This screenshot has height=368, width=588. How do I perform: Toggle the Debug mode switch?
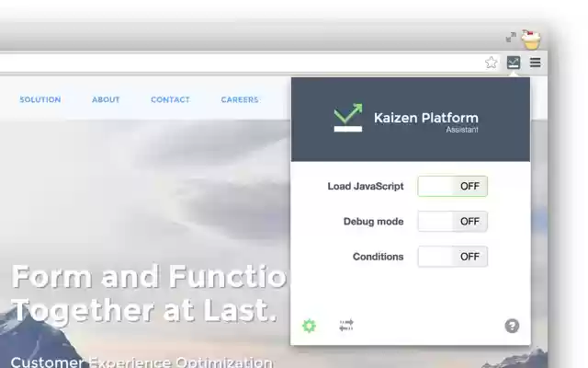pyautogui.click(x=453, y=222)
